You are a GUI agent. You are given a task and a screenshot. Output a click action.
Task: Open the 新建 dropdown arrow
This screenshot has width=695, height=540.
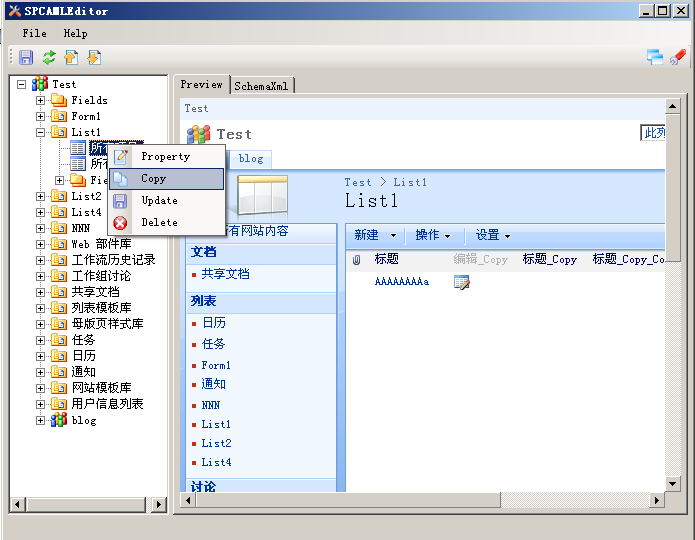click(x=393, y=235)
